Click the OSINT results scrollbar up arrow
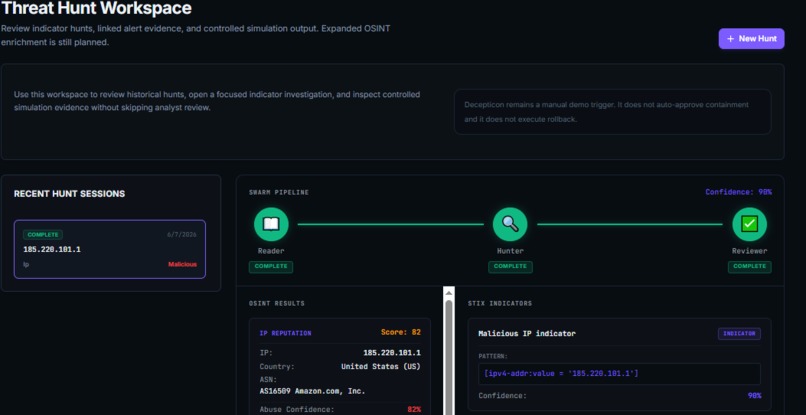 pos(449,293)
